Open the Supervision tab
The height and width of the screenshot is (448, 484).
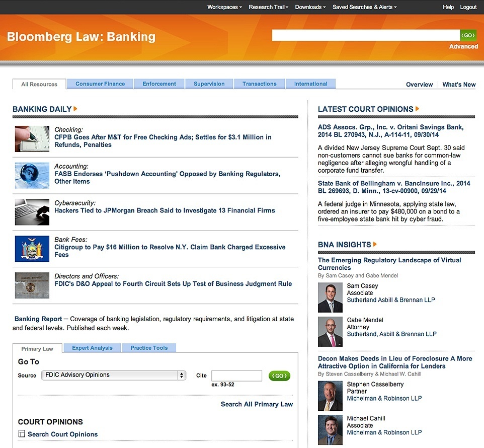[209, 84]
